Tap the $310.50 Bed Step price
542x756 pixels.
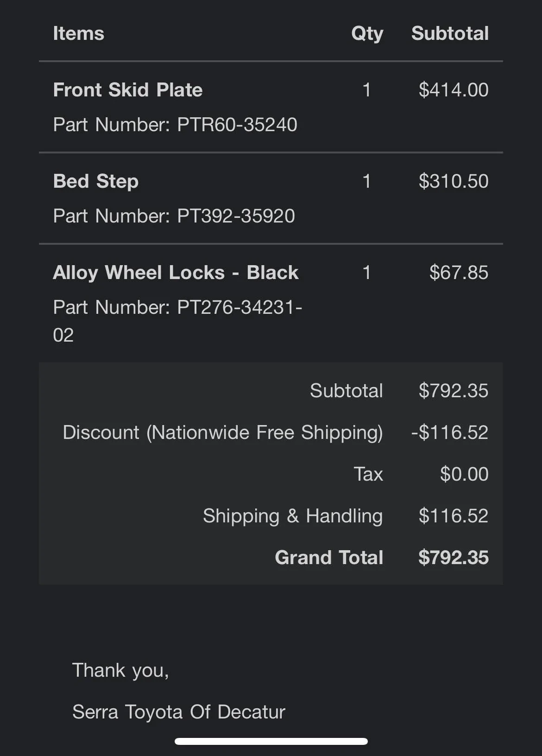(x=453, y=181)
